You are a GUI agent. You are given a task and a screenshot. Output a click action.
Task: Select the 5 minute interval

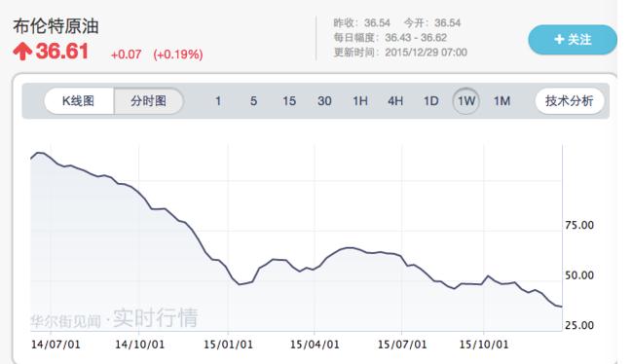(253, 100)
